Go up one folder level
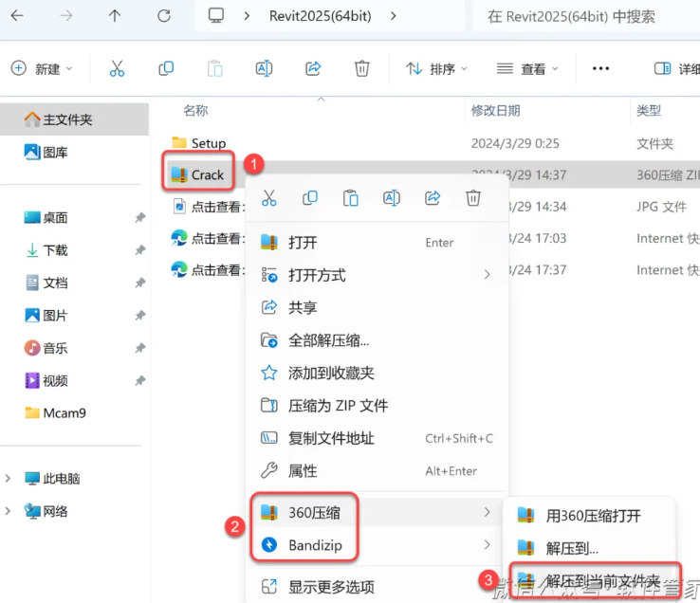This screenshot has height=603, width=700. [115, 16]
